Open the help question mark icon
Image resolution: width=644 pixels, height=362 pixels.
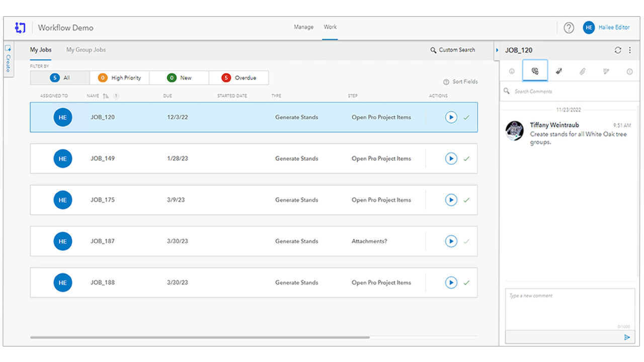point(569,28)
